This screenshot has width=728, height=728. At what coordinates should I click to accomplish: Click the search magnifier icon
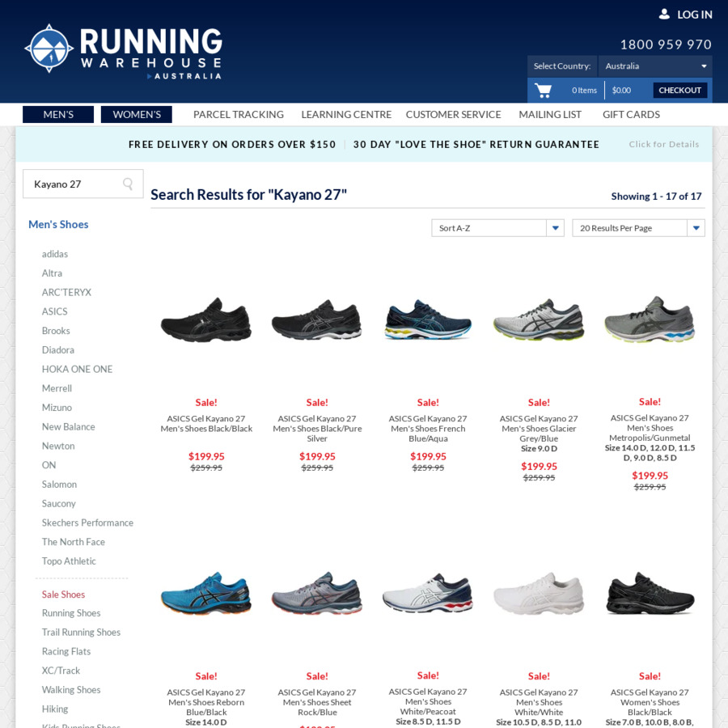coord(128,184)
